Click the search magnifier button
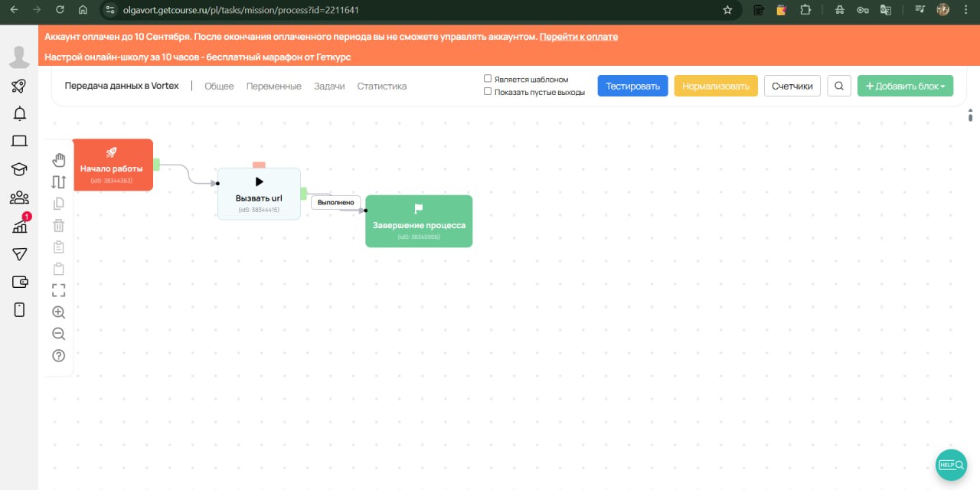 tap(839, 86)
